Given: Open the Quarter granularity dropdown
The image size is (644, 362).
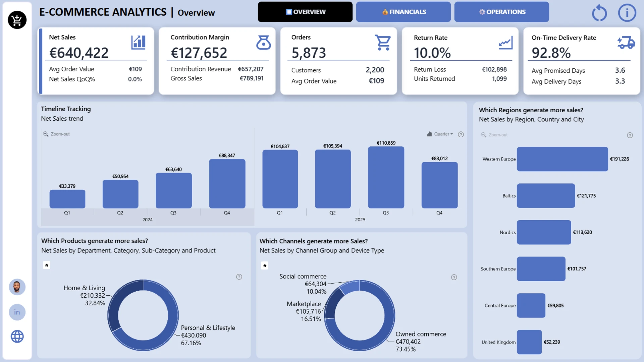Looking at the screenshot, I should pos(440,134).
